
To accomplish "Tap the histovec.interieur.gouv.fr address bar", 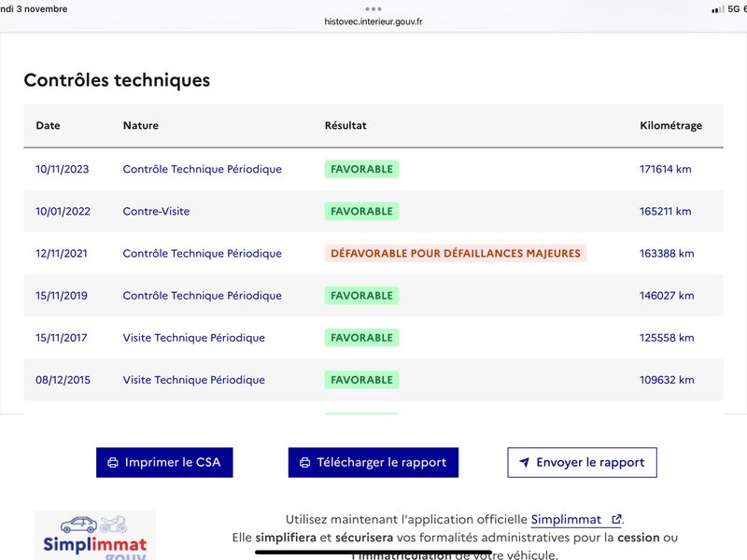I will [373, 21].
